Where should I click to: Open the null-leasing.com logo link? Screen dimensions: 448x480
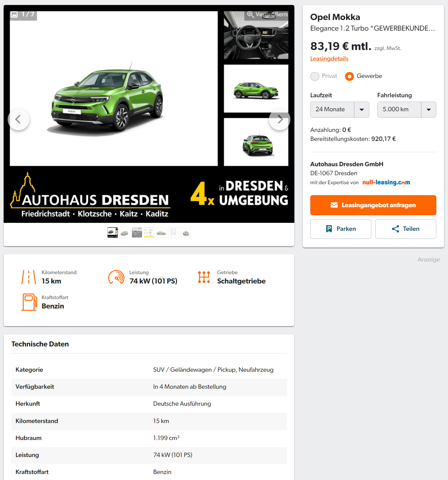pos(386,182)
